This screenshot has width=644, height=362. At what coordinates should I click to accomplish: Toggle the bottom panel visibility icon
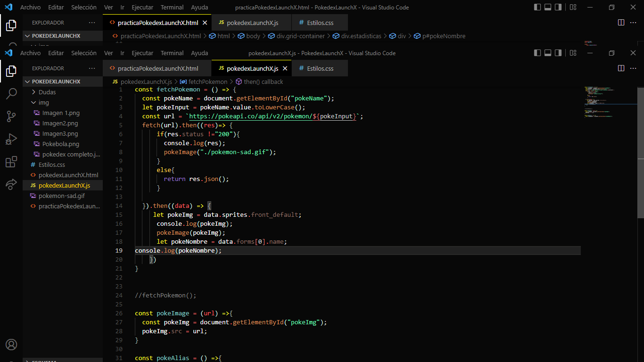point(549,53)
